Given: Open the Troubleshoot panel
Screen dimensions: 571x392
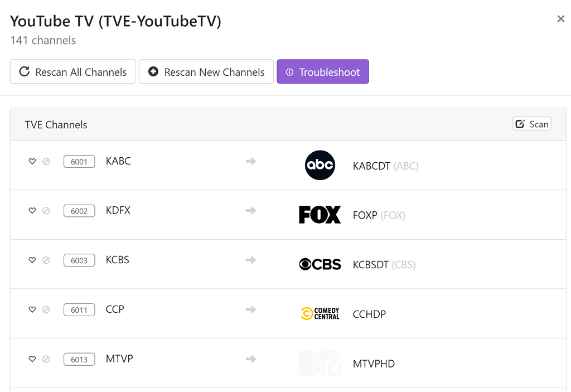Looking at the screenshot, I should point(323,71).
